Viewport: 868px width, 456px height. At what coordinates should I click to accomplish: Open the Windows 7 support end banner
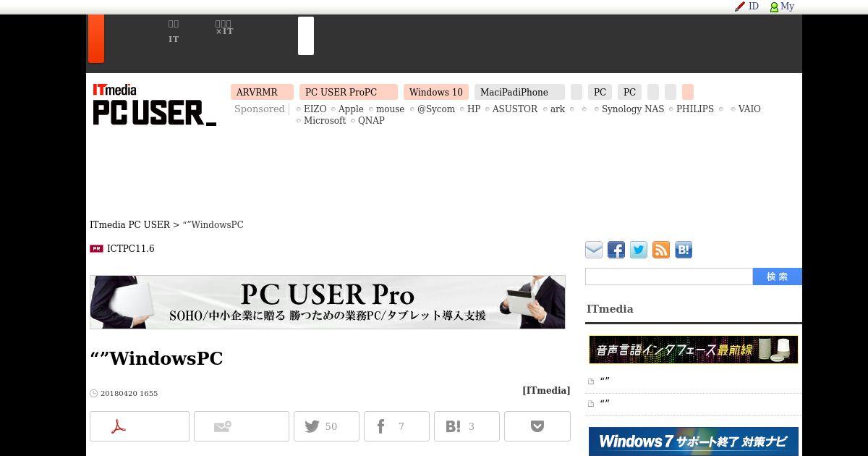coord(694,442)
